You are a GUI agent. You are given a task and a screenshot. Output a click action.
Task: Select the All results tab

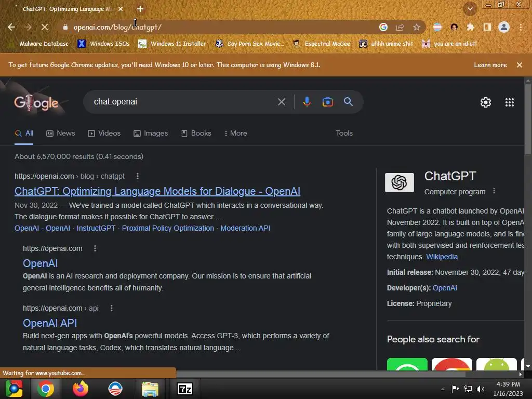(24, 134)
